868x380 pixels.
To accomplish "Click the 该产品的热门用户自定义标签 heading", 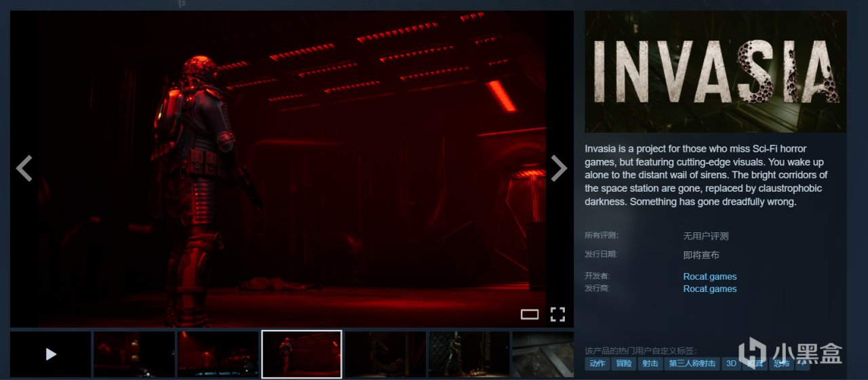I will point(641,351).
